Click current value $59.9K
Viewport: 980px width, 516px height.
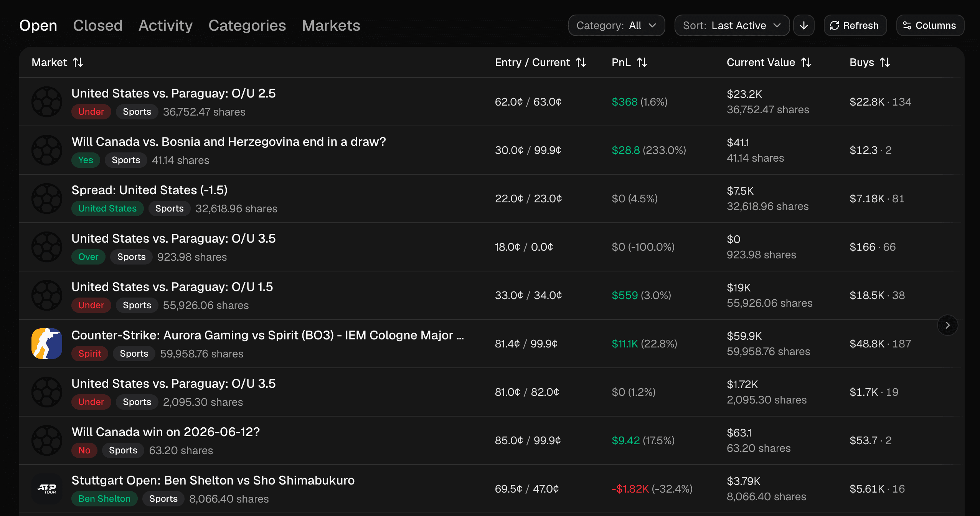tap(744, 336)
